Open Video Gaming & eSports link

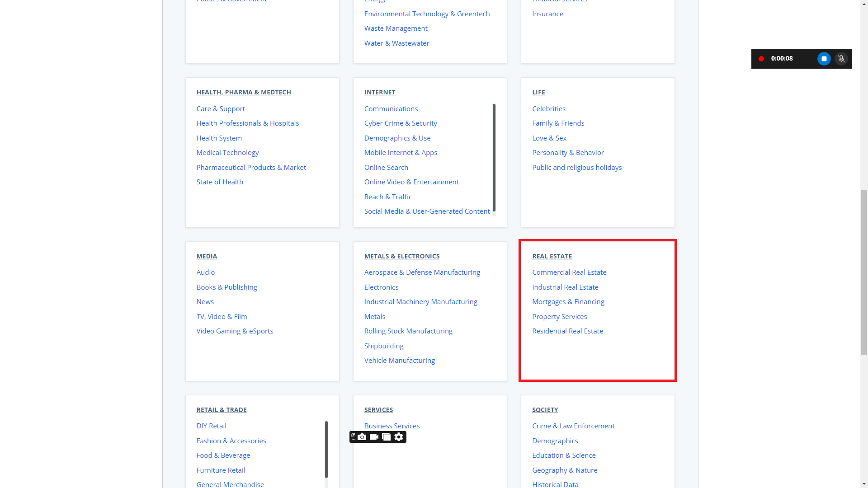click(235, 331)
